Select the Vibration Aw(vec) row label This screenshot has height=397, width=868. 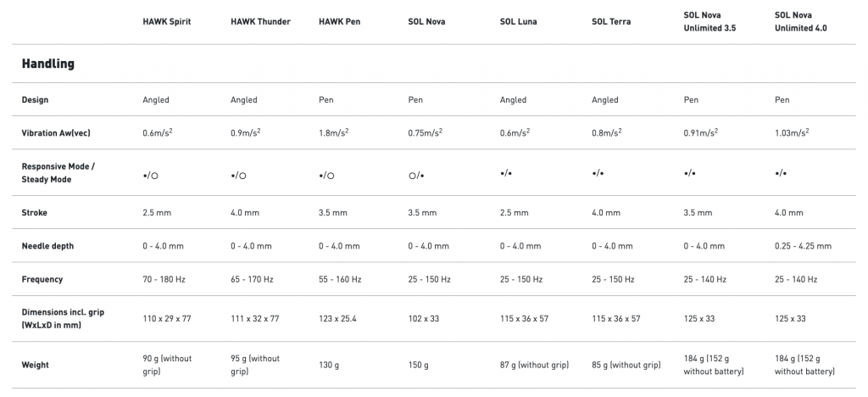(x=56, y=133)
